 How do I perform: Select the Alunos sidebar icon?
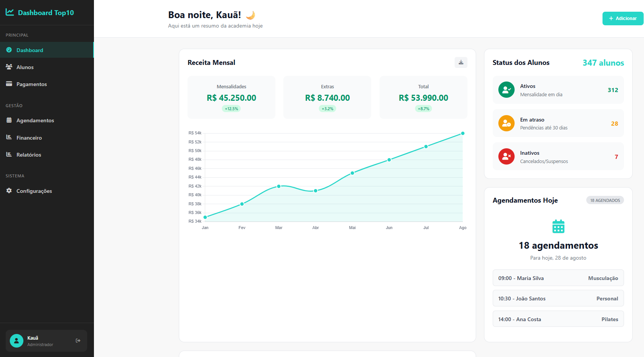tap(9, 67)
